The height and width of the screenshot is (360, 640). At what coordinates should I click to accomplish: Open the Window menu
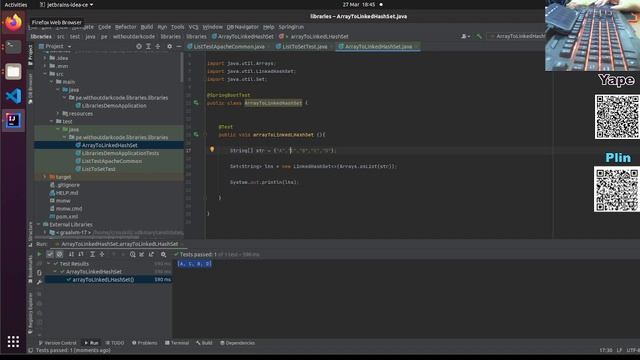click(212, 27)
